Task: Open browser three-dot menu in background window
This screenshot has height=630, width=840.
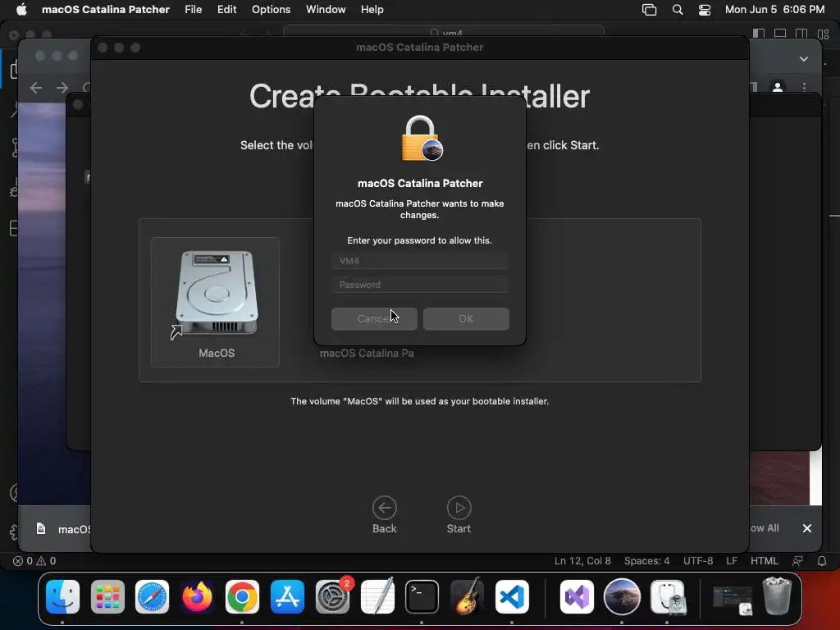Action: [804, 87]
